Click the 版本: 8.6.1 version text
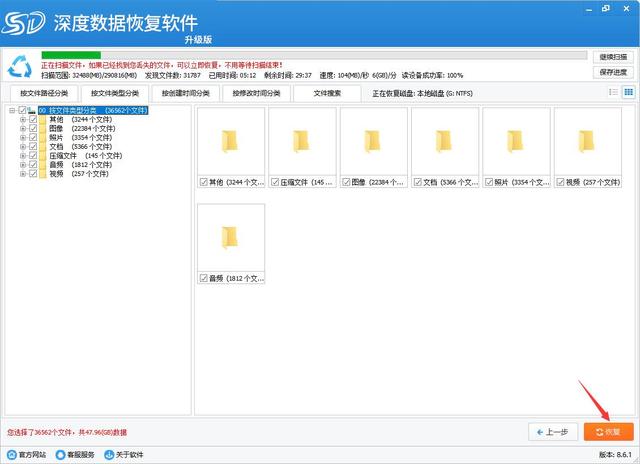 tap(615, 454)
